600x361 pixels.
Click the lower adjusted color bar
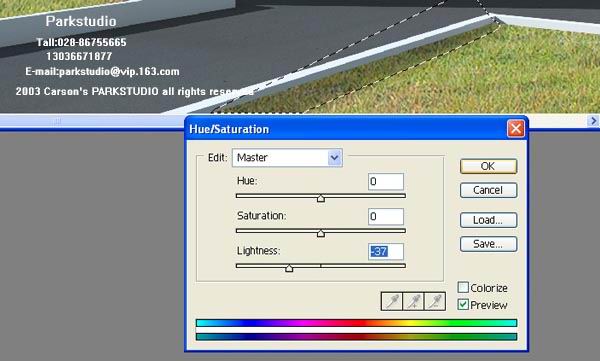(356, 336)
